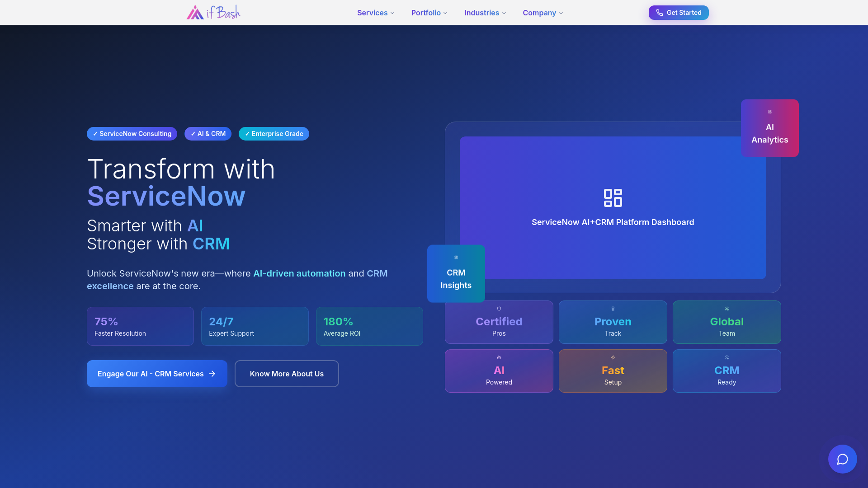Click the arrow icon in Engage button

(x=212, y=374)
